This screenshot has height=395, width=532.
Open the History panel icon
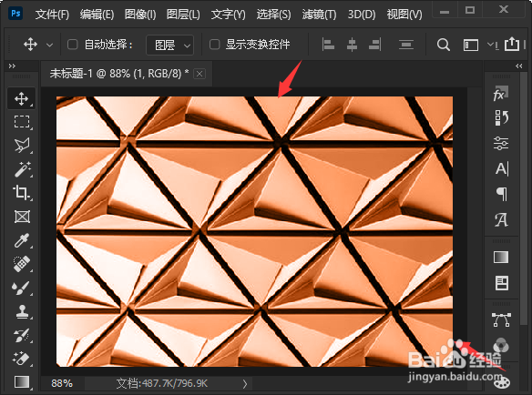[501, 117]
